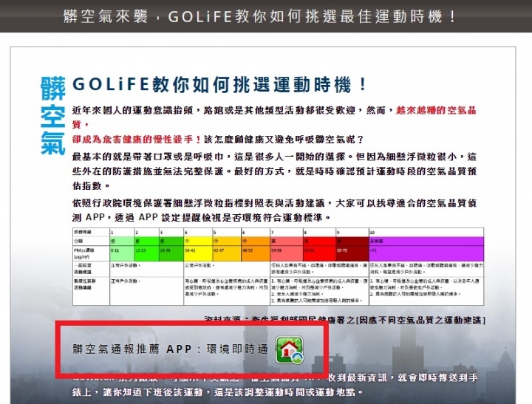Click the dark banner title 髒空氣來襲

click(x=106, y=16)
